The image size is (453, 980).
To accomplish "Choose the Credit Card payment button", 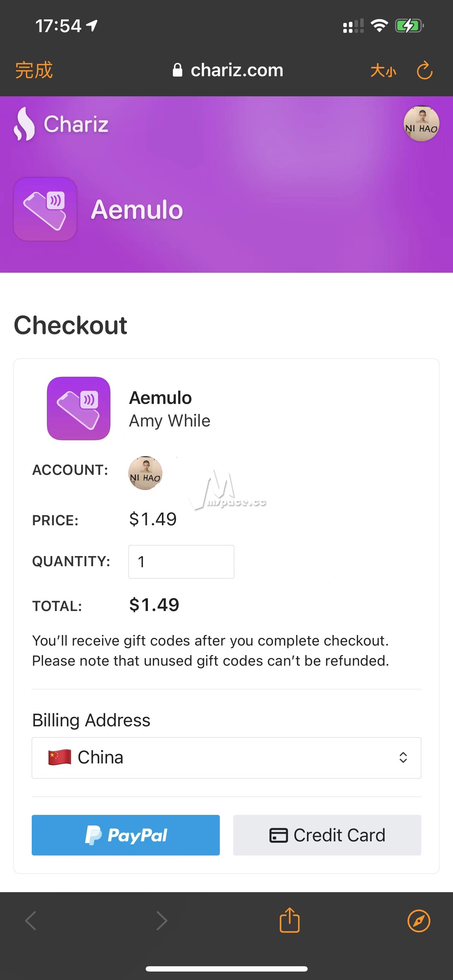I will click(x=327, y=835).
